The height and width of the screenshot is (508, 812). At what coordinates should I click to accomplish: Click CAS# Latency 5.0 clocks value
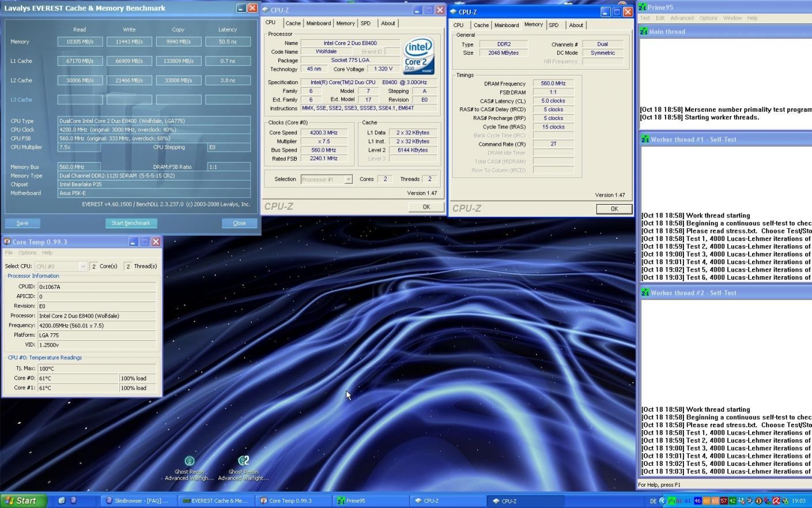coord(553,100)
